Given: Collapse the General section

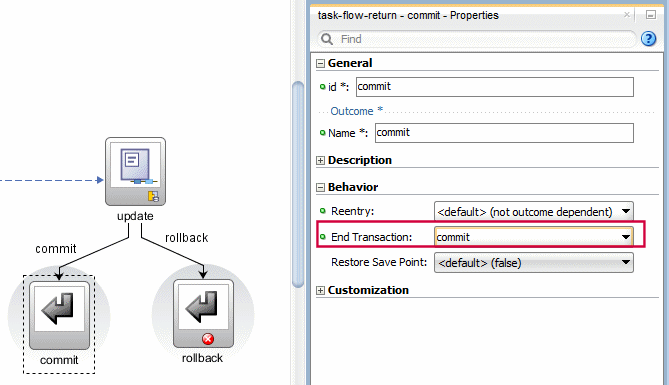Looking at the screenshot, I should pyautogui.click(x=320, y=64).
